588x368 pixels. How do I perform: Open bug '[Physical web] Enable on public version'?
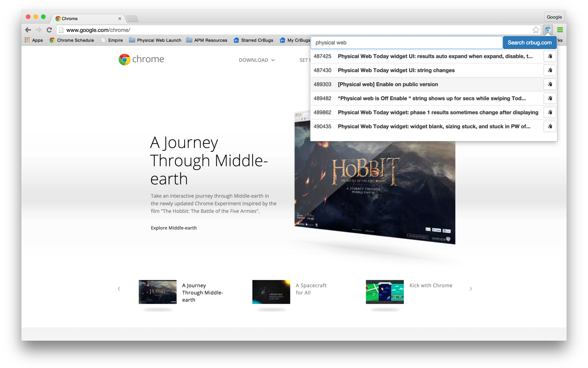click(388, 84)
